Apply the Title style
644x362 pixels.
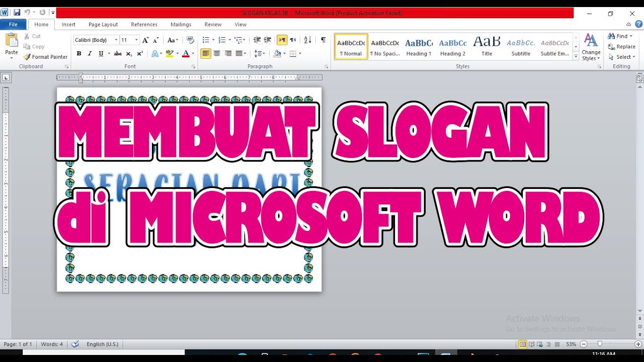pos(487,47)
